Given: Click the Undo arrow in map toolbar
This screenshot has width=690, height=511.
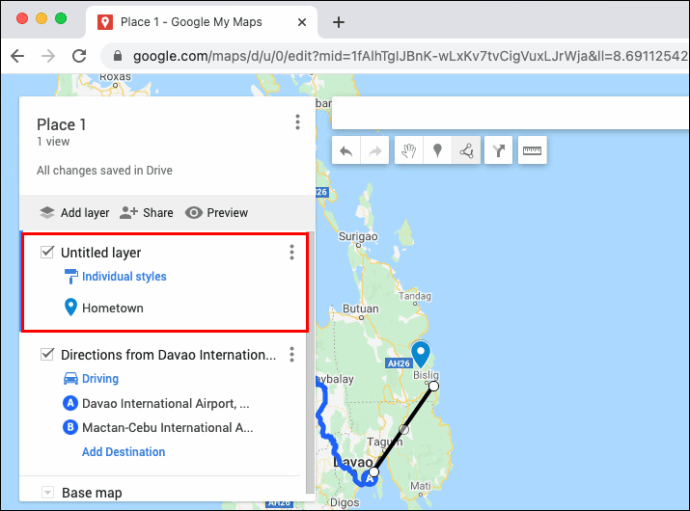Looking at the screenshot, I should point(347,151).
